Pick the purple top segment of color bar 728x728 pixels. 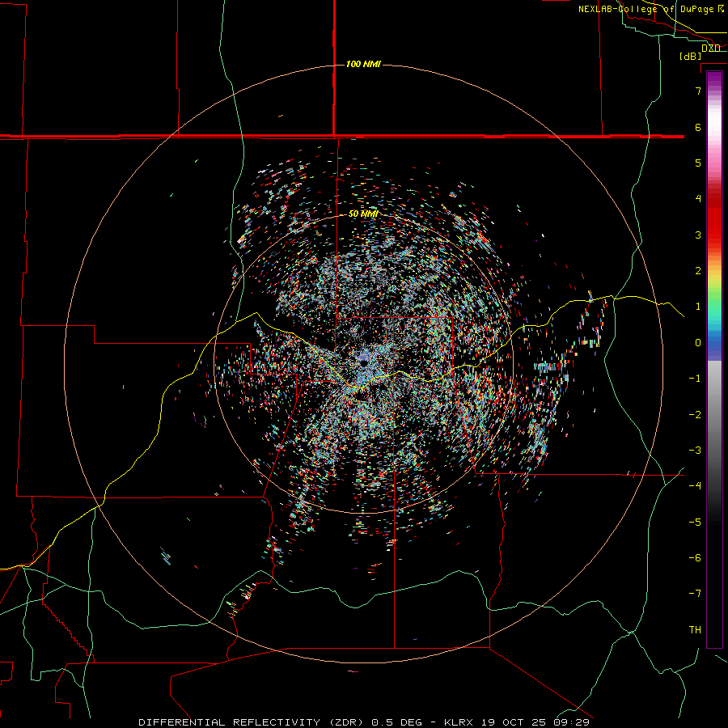714,80
